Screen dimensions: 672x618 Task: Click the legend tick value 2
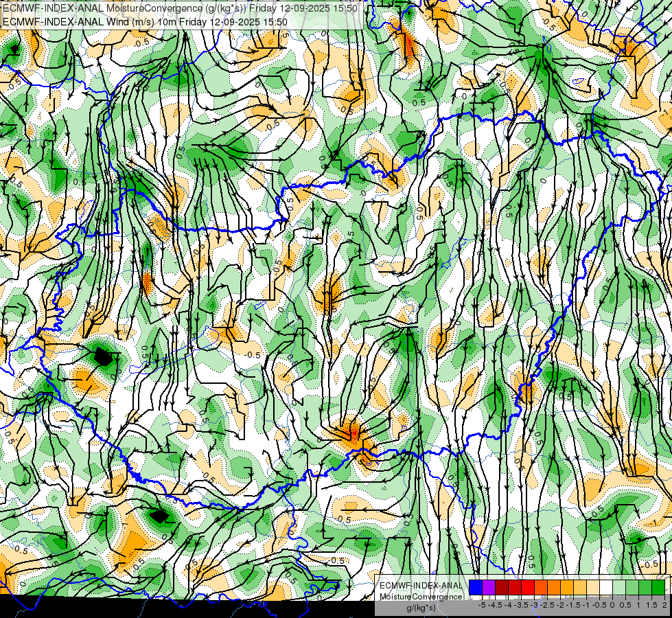664,605
